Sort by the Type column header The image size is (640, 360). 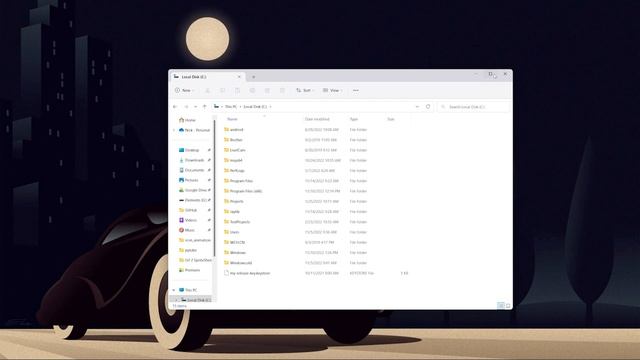[x=354, y=119]
